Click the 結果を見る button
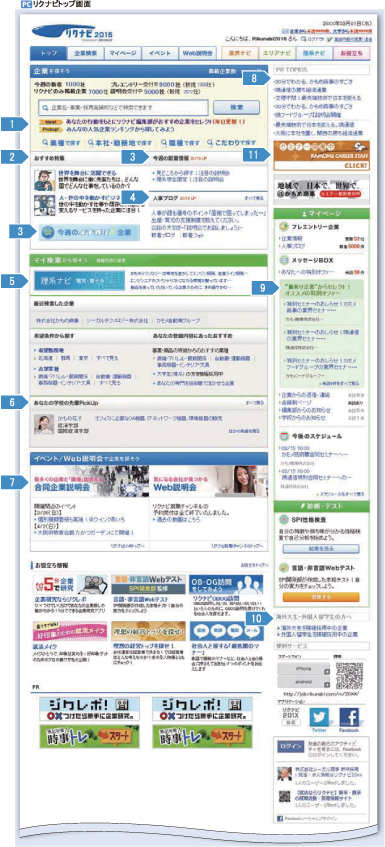Image resolution: width=385 pixels, height=847 pixels. tap(321, 549)
